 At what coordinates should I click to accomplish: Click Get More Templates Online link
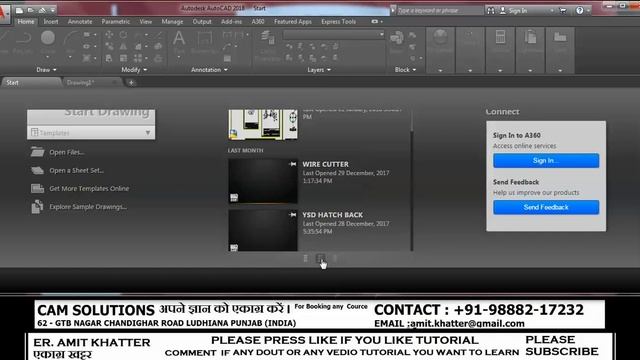89,189
